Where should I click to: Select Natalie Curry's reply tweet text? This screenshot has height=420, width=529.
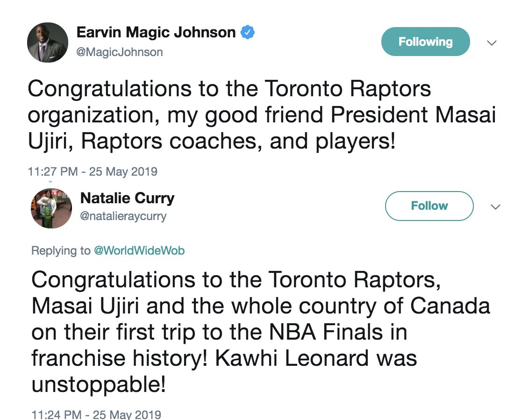[260, 332]
